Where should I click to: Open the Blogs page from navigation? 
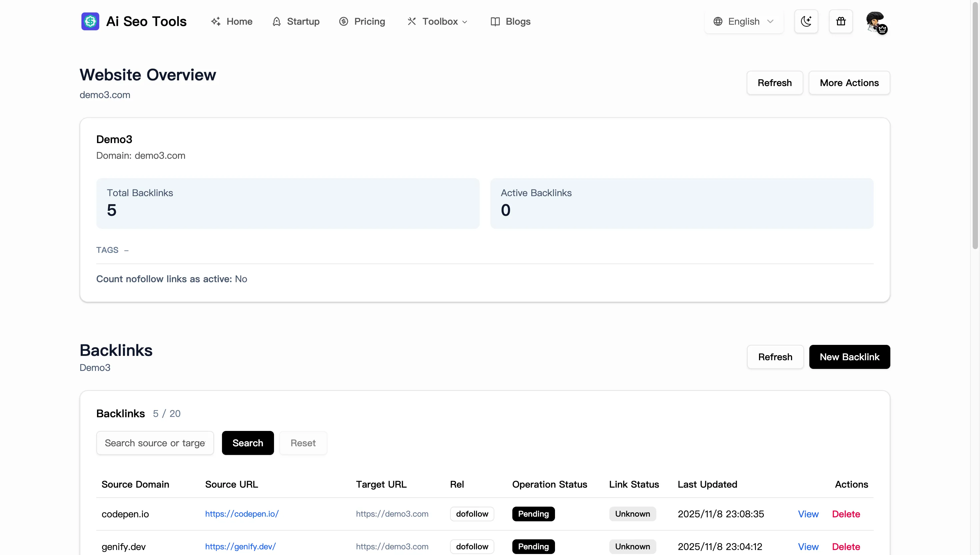518,21
